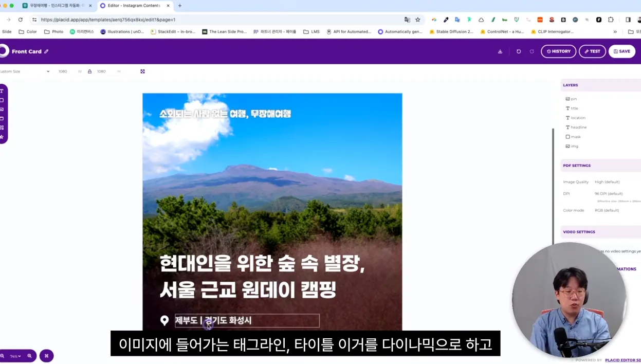Collapse the VIDEO SETTINGS panel header
Viewport: 641px width, 364px height.
point(601,232)
